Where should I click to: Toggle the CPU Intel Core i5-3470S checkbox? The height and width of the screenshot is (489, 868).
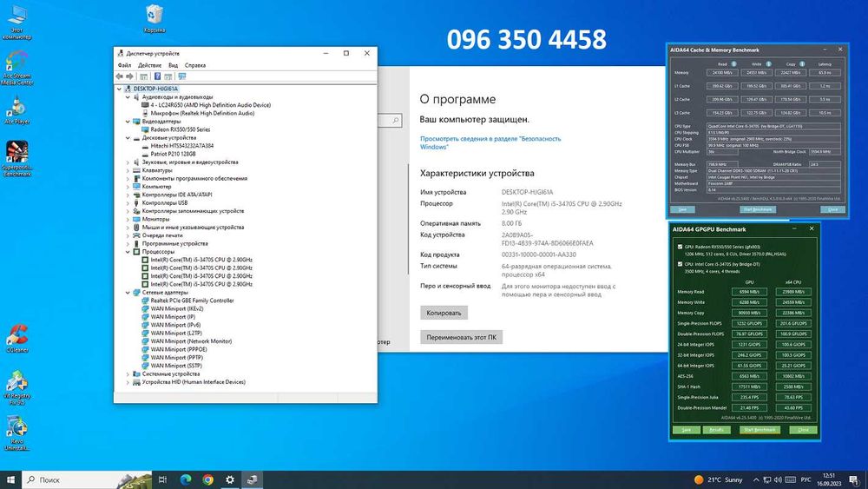tap(680, 264)
